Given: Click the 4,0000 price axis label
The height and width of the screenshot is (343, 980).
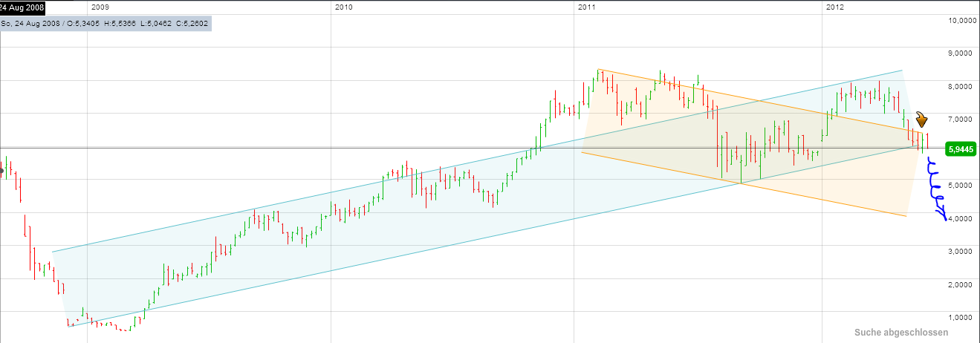Looking at the screenshot, I should coord(961,218).
